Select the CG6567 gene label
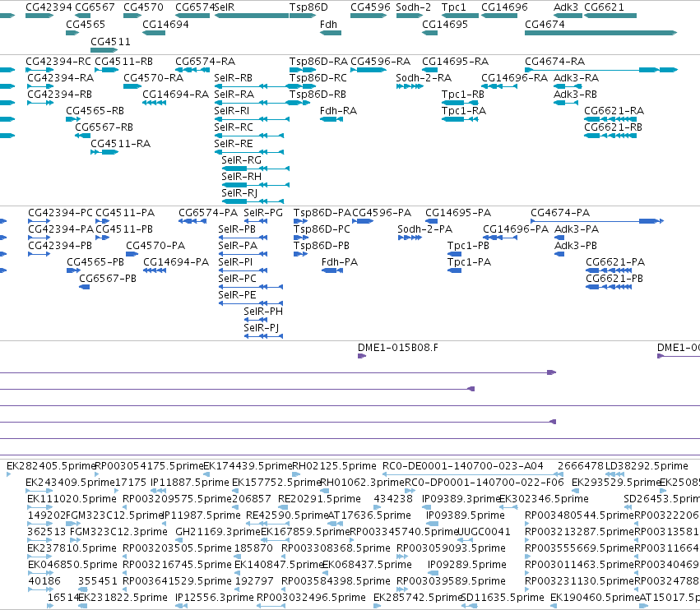700x610 pixels. pos(95,7)
